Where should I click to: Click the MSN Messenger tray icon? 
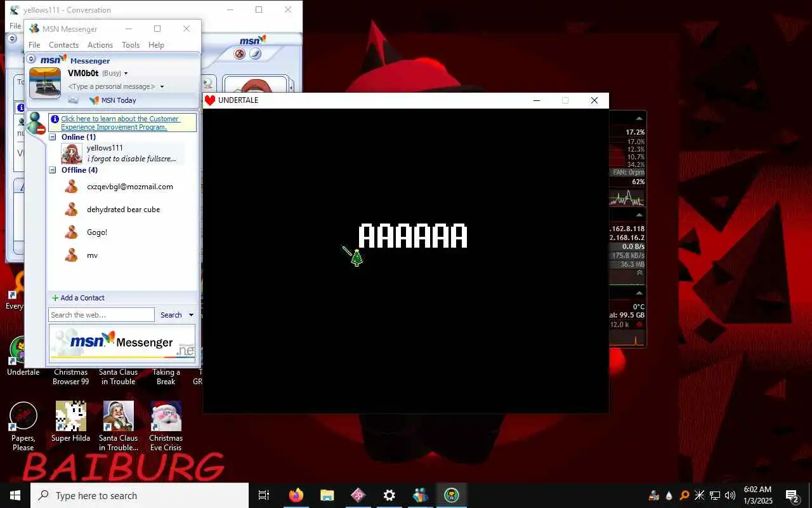tap(654, 495)
